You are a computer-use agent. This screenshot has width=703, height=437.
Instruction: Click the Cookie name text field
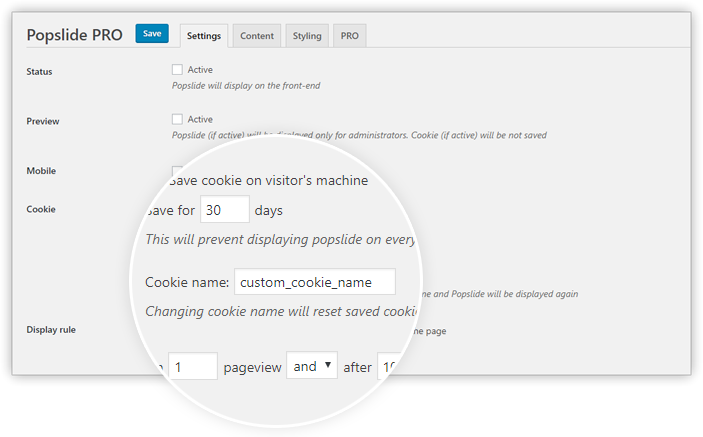315,282
